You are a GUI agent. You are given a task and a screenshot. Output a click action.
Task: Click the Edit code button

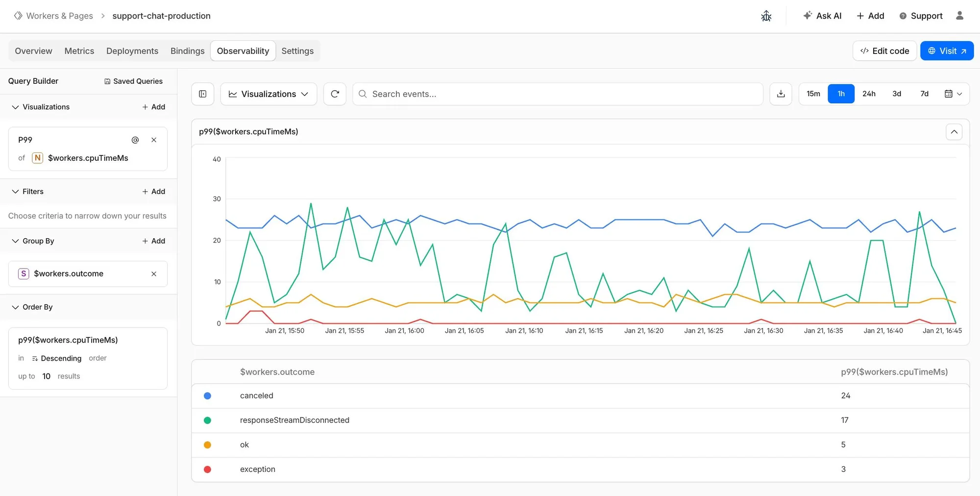coord(884,51)
